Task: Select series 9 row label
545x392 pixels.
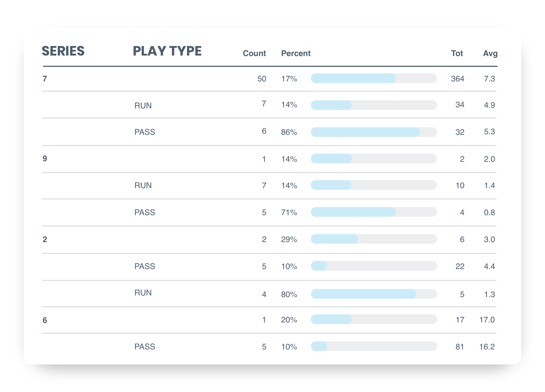Action: click(45, 159)
